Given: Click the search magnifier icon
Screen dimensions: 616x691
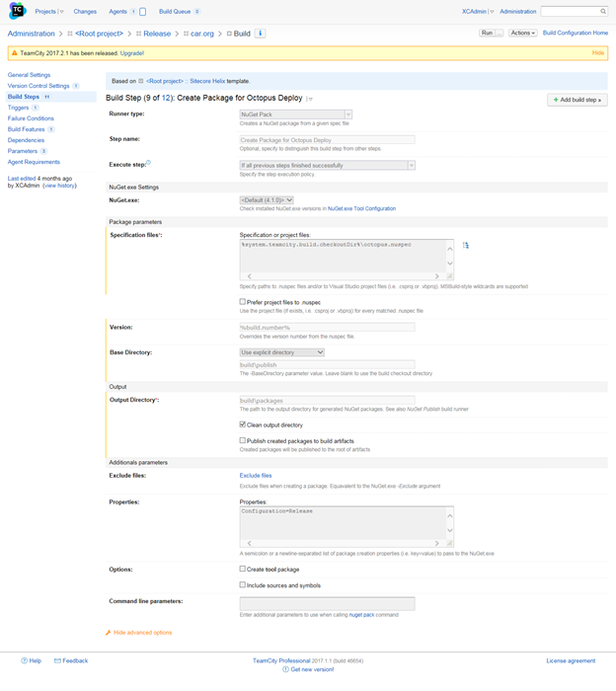Looking at the screenshot, I should click(x=603, y=12).
